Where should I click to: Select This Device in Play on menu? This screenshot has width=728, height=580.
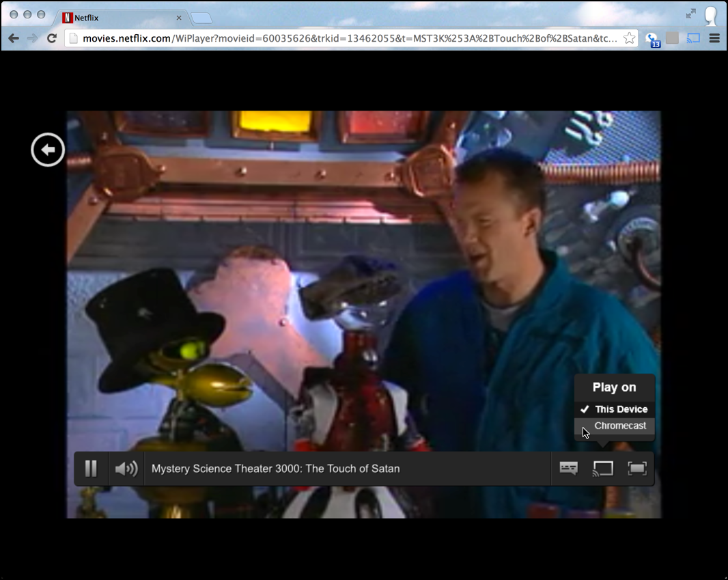click(x=614, y=409)
